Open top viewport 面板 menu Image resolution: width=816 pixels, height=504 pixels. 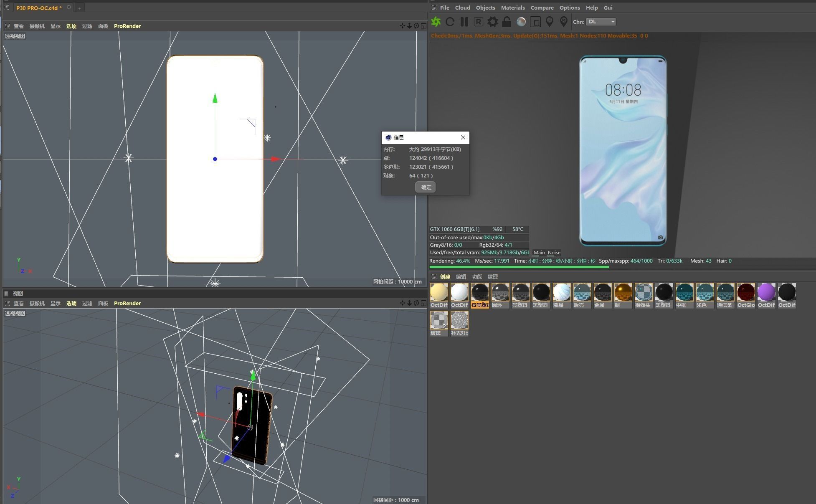[103, 26]
